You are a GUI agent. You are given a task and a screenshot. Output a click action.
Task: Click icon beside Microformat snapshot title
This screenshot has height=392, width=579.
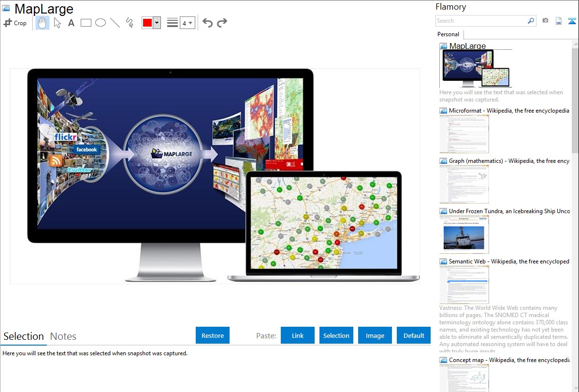click(x=443, y=111)
